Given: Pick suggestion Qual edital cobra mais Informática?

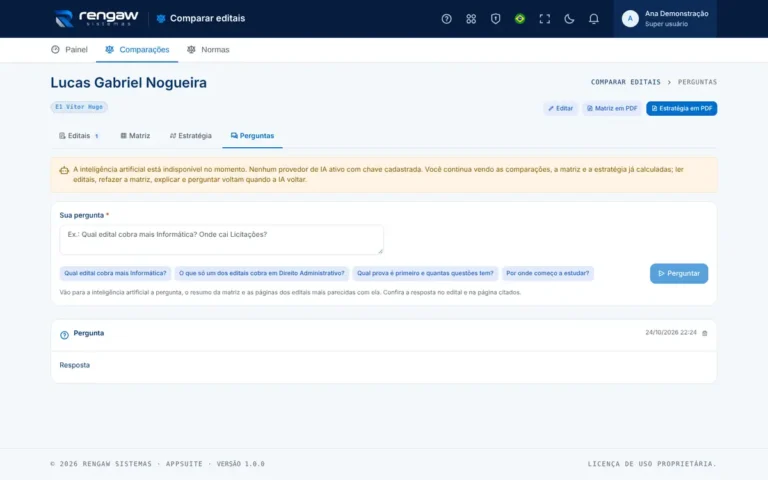Looking at the screenshot, I should tap(115, 273).
